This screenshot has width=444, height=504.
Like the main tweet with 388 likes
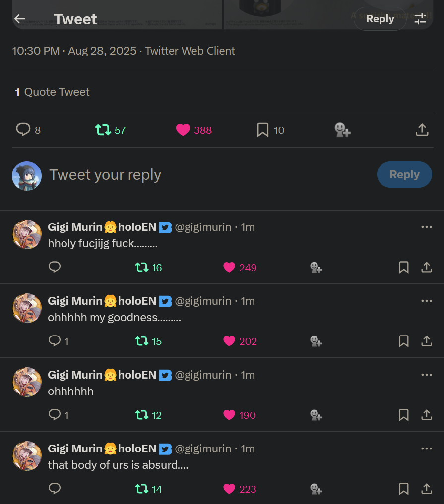[183, 130]
